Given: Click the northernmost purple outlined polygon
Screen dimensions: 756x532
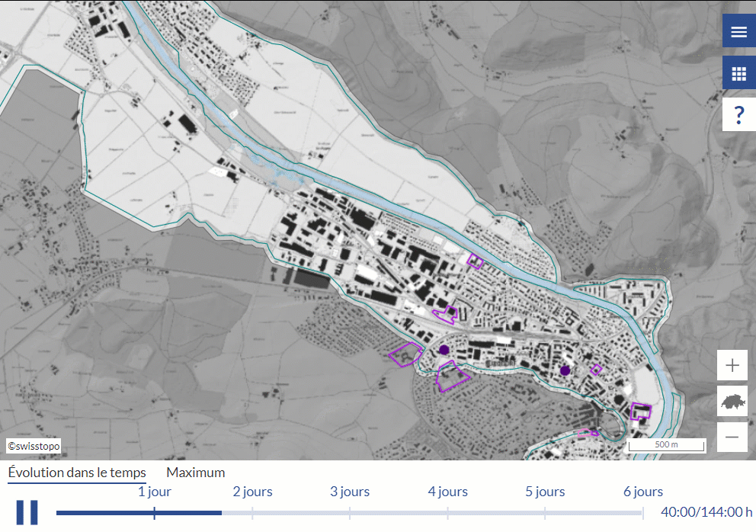Looking at the screenshot, I should tap(476, 261).
